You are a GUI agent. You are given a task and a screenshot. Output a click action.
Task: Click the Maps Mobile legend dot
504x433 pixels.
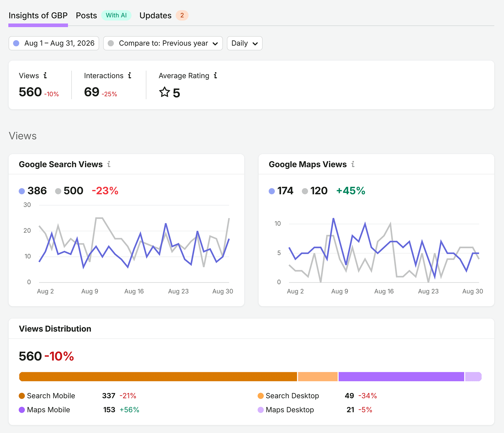pos(22,410)
